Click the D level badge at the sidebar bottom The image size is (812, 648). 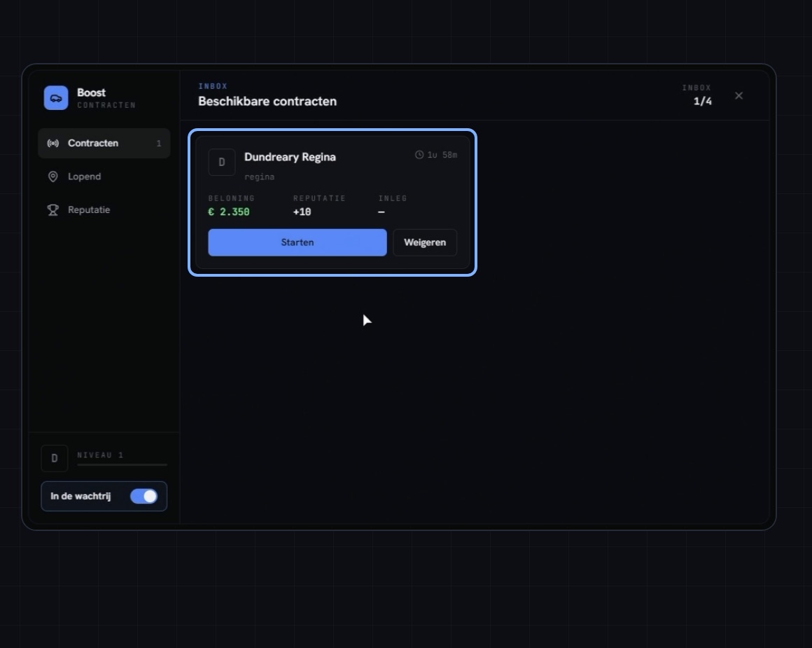point(55,458)
